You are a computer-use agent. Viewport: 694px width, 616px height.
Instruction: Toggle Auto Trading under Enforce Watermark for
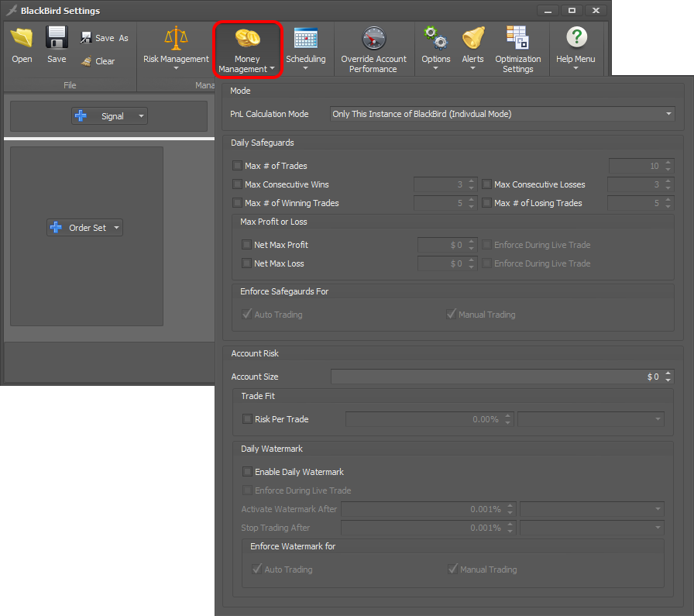[x=256, y=569]
